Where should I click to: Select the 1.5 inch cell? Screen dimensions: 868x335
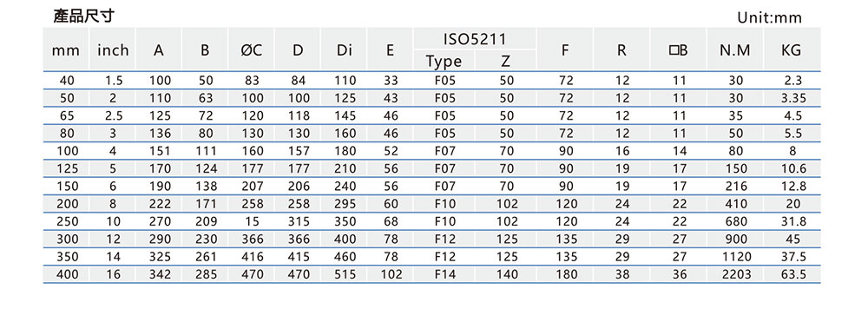click(x=114, y=81)
